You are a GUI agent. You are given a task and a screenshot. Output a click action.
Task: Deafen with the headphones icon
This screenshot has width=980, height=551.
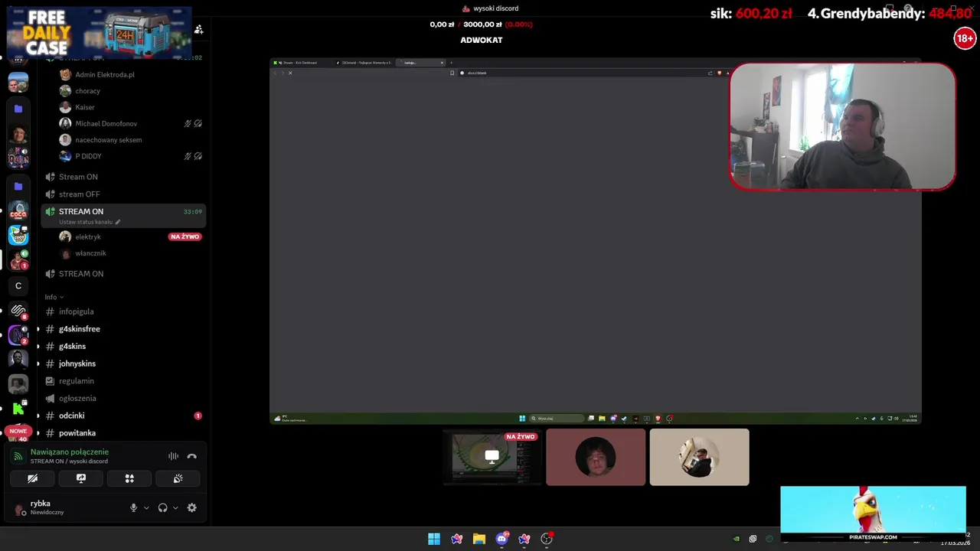(x=162, y=507)
